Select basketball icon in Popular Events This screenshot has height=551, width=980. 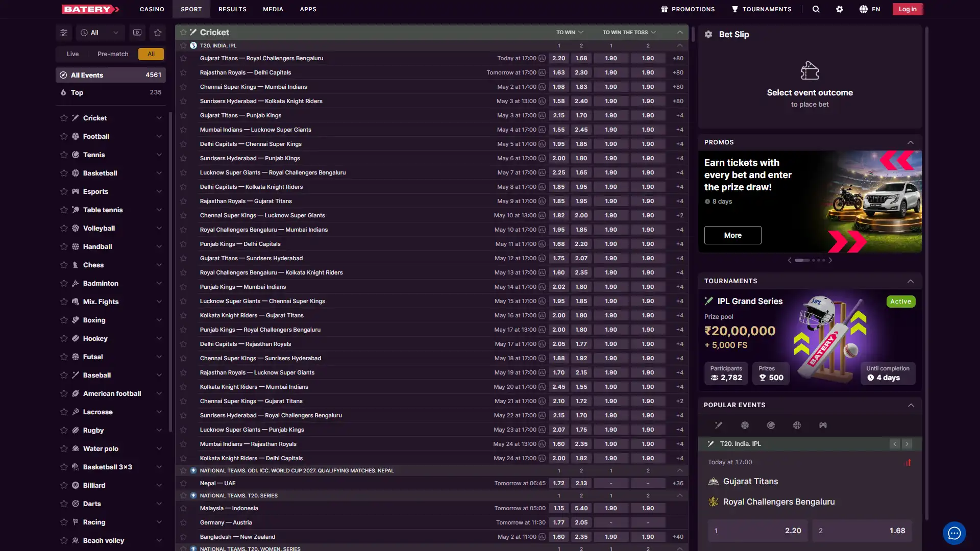pos(797,425)
